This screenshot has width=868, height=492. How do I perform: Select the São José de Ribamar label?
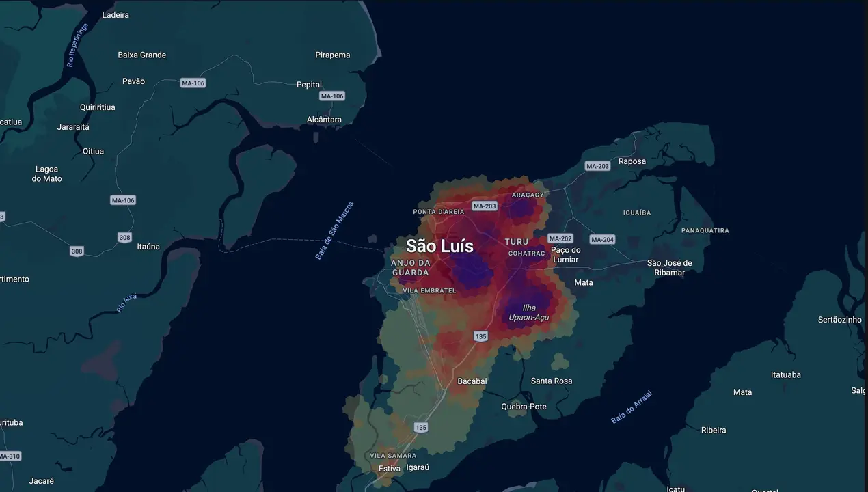(670, 268)
